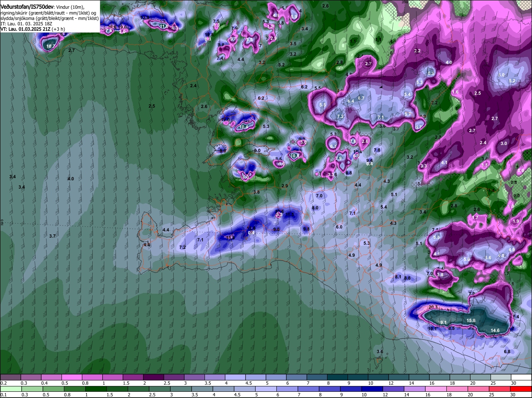Viewport: 532px width, 398px height.
Task: Click the 0.2 label on the upper legend
Action: pyautogui.click(x=3, y=383)
